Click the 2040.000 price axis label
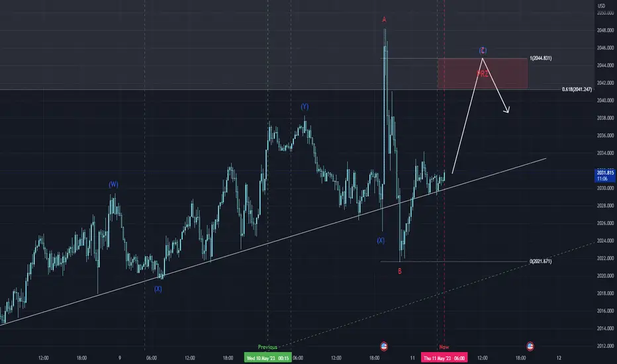The height and width of the screenshot is (364, 617). pos(605,101)
